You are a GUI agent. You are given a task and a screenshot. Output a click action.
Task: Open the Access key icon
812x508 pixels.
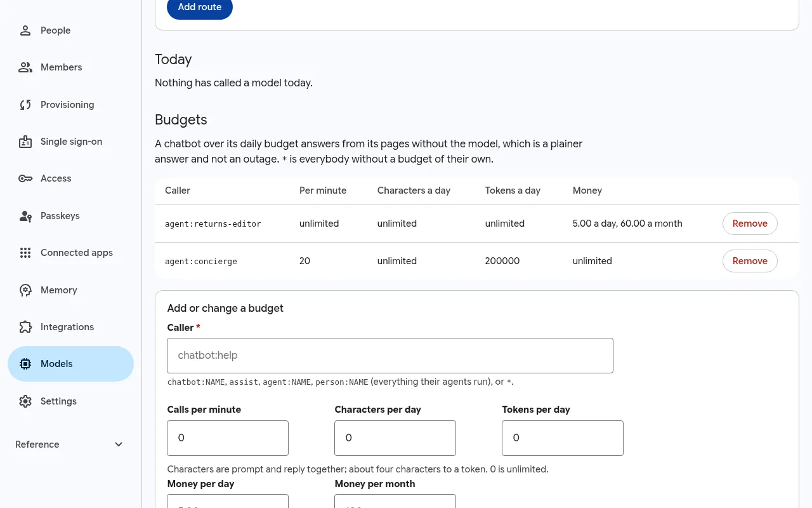tap(25, 178)
